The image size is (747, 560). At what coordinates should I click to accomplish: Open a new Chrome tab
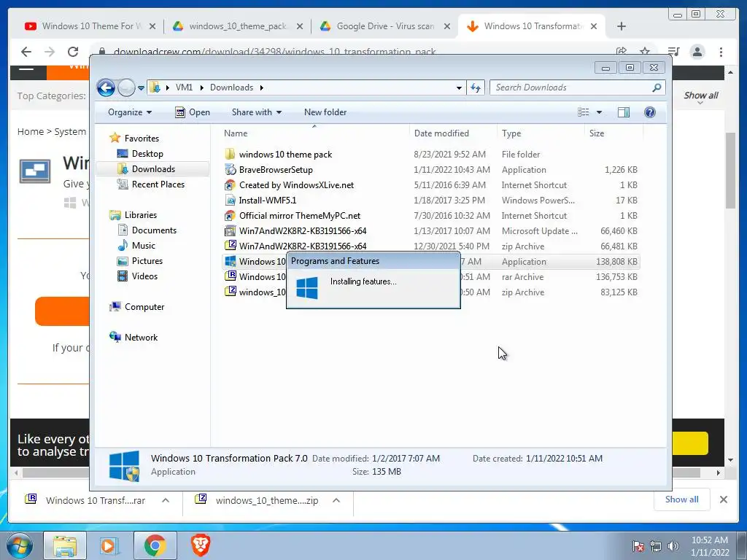(x=622, y=26)
